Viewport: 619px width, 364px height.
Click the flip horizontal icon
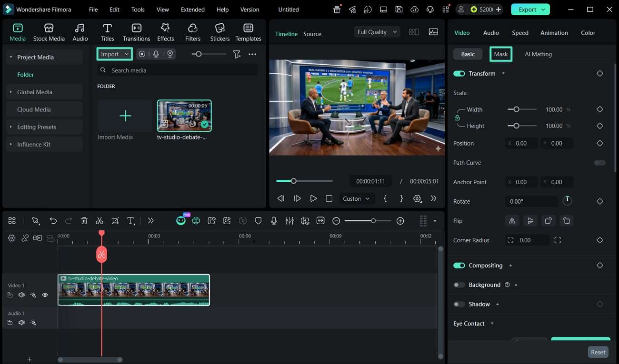(512, 221)
